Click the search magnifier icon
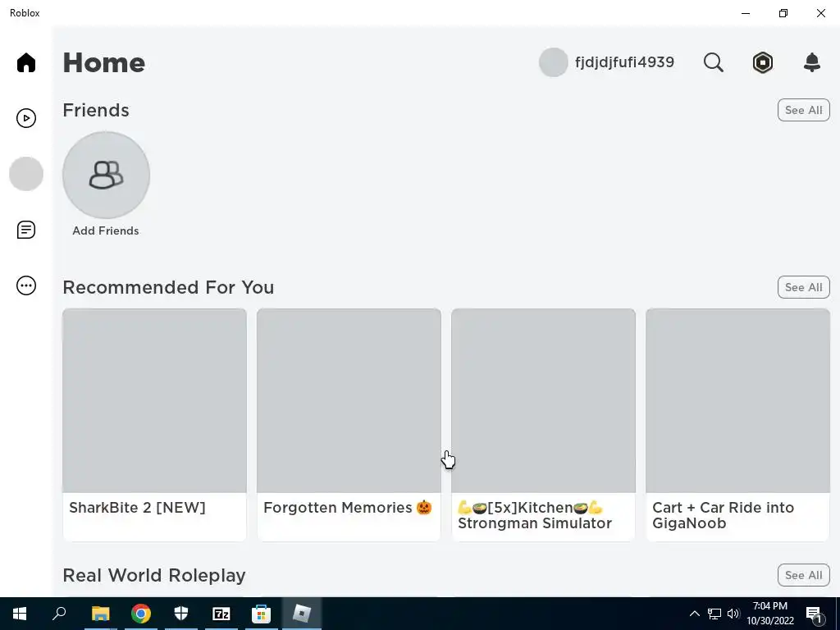This screenshot has height=630, width=840. pyautogui.click(x=713, y=62)
